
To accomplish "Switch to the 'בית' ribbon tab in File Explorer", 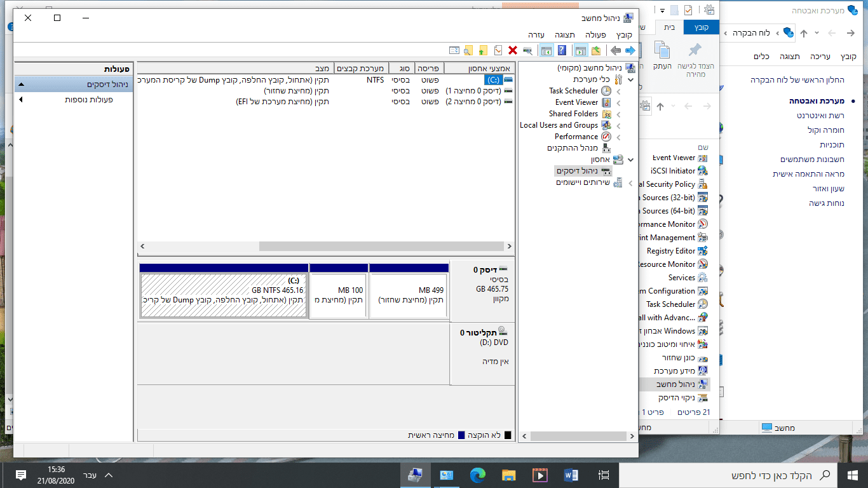I will tap(669, 27).
